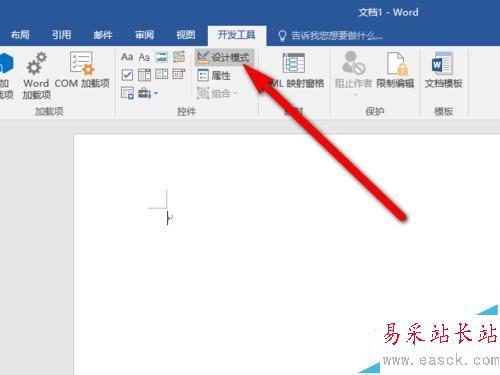Open Word 加载项 dialog
Image resolution: width=500 pixels, height=375 pixels.
36,75
